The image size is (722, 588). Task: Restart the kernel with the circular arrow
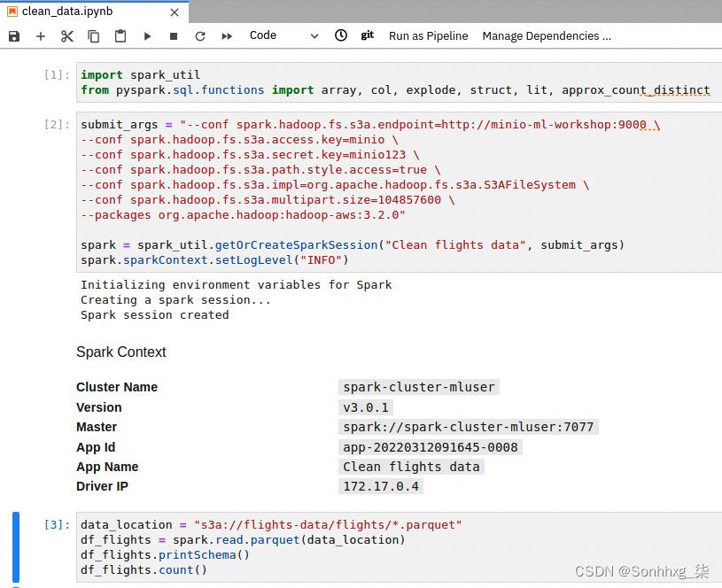(200, 36)
